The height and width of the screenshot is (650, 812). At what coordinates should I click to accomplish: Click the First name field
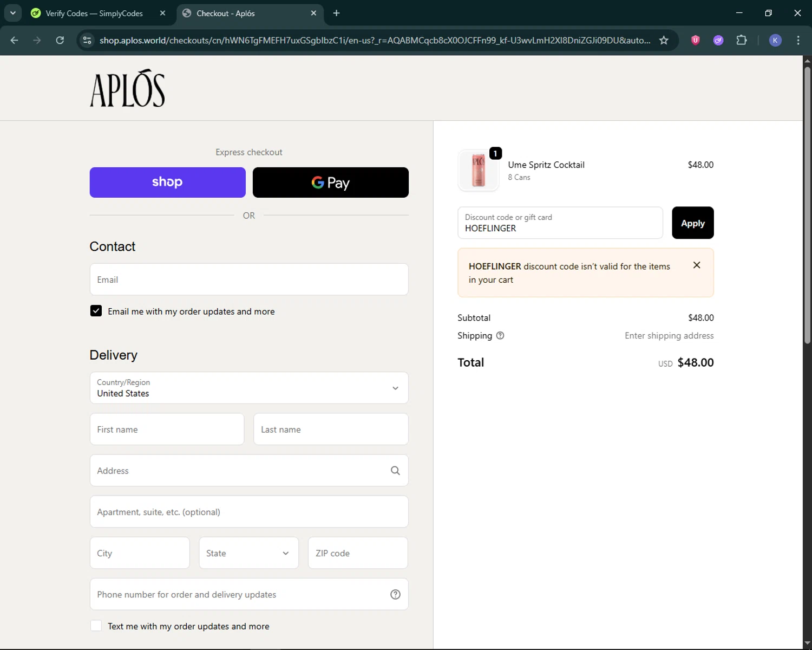coord(167,430)
